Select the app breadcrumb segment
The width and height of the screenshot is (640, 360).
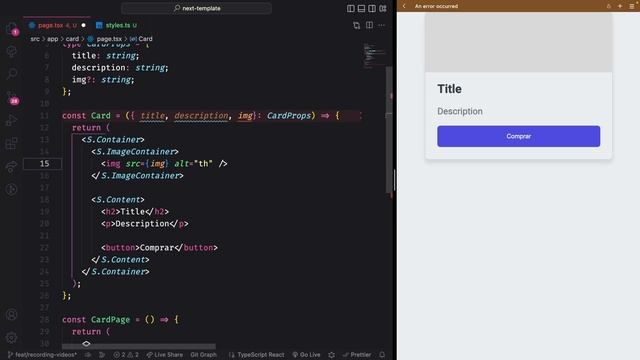tap(53, 39)
